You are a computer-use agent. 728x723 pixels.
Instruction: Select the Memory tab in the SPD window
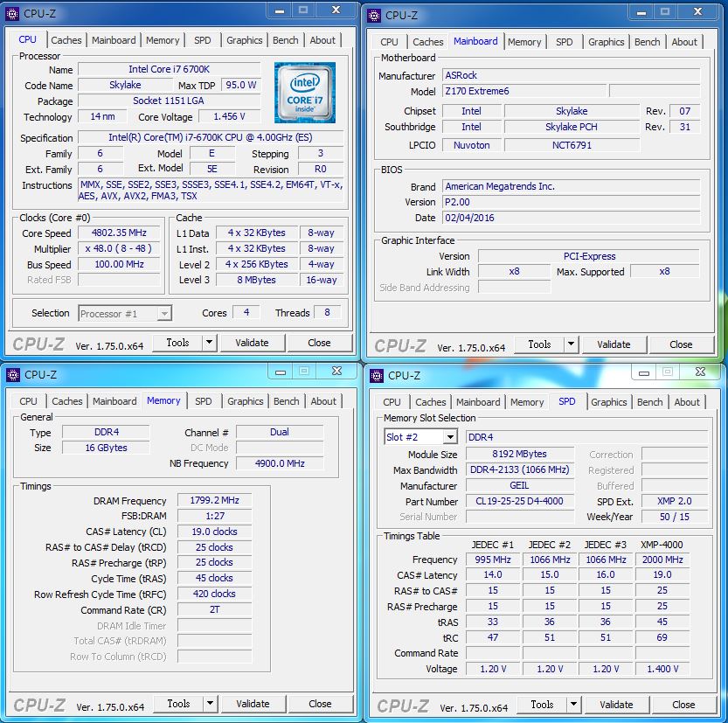pos(527,402)
